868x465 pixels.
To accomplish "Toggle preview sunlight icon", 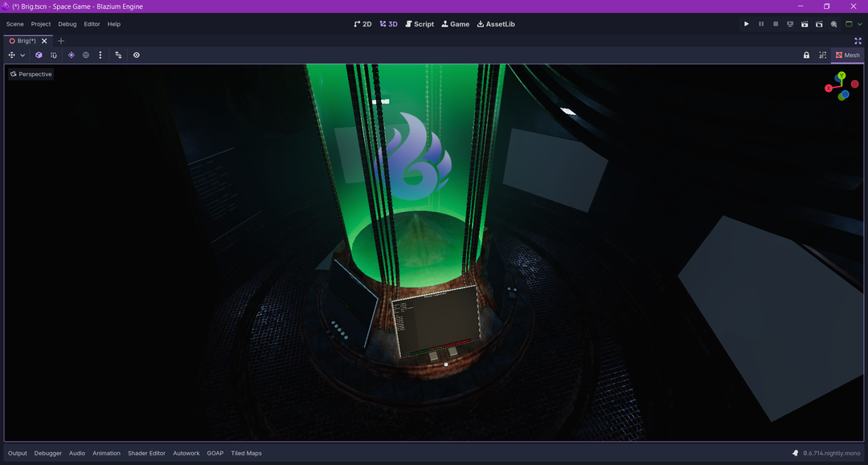I will coord(72,55).
